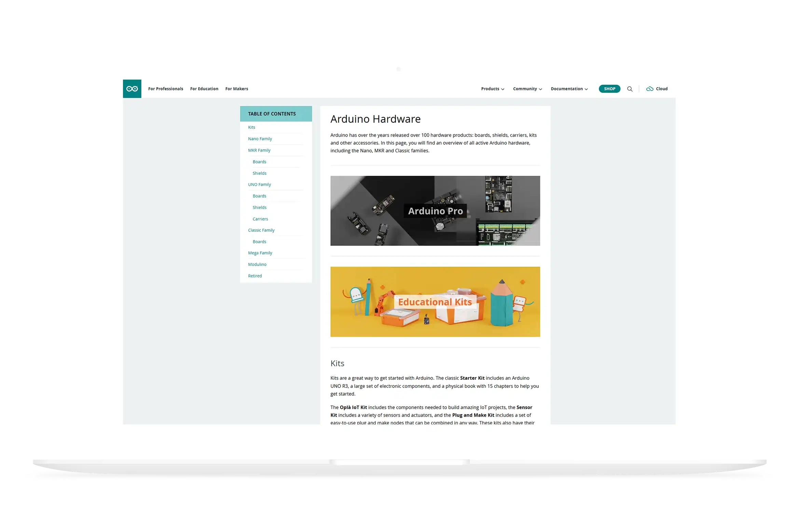Click the Table of Contents header
Viewport: 798px width, 532px height.
point(276,114)
